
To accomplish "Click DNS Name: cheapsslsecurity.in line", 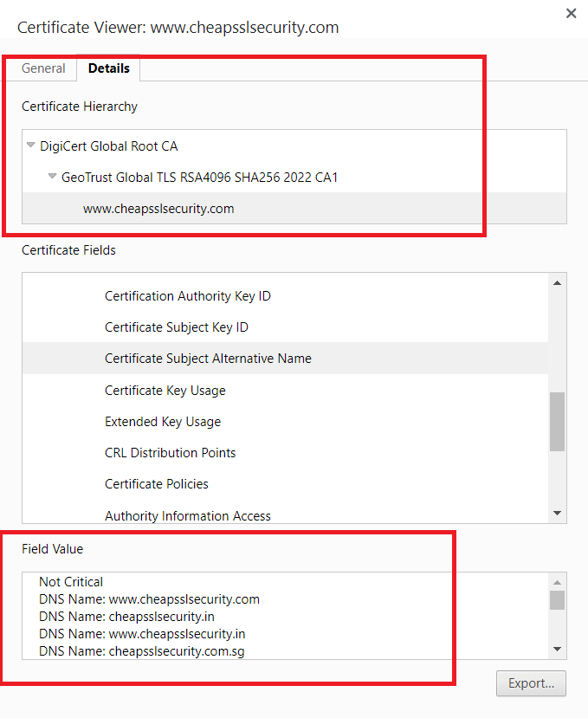I will click(x=126, y=617).
